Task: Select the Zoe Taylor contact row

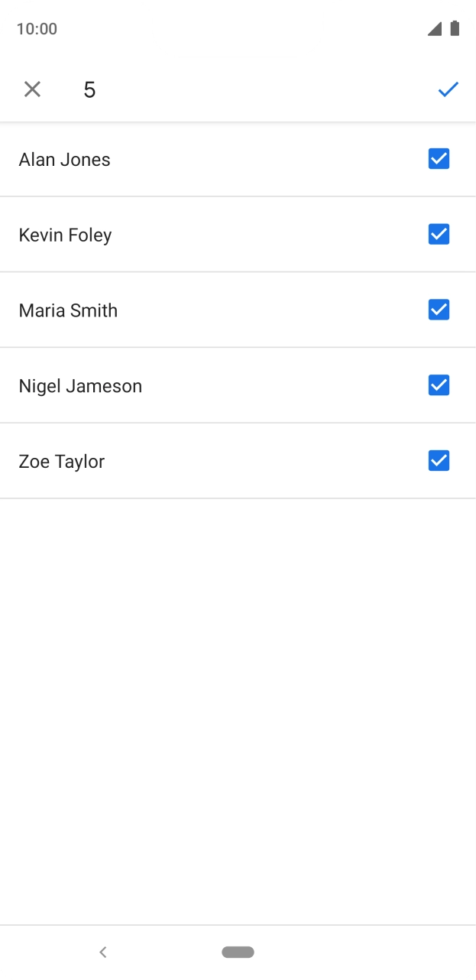Action: pos(191,461)
